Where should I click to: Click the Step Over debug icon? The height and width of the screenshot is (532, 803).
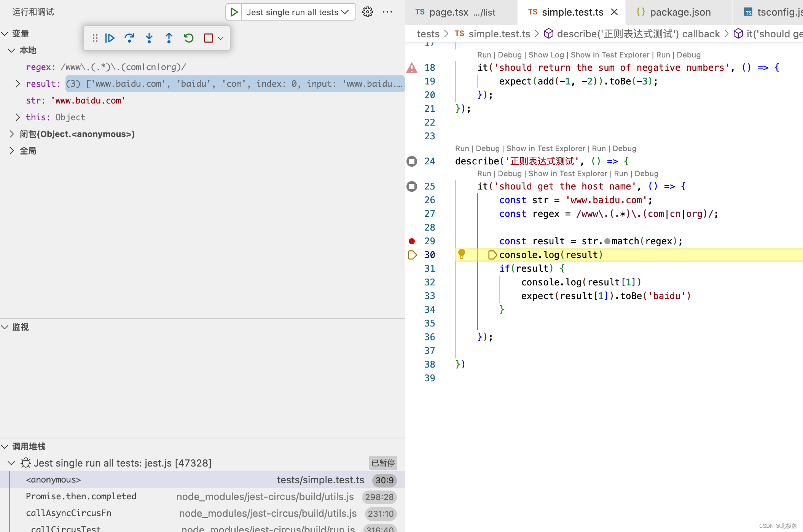[x=130, y=38]
